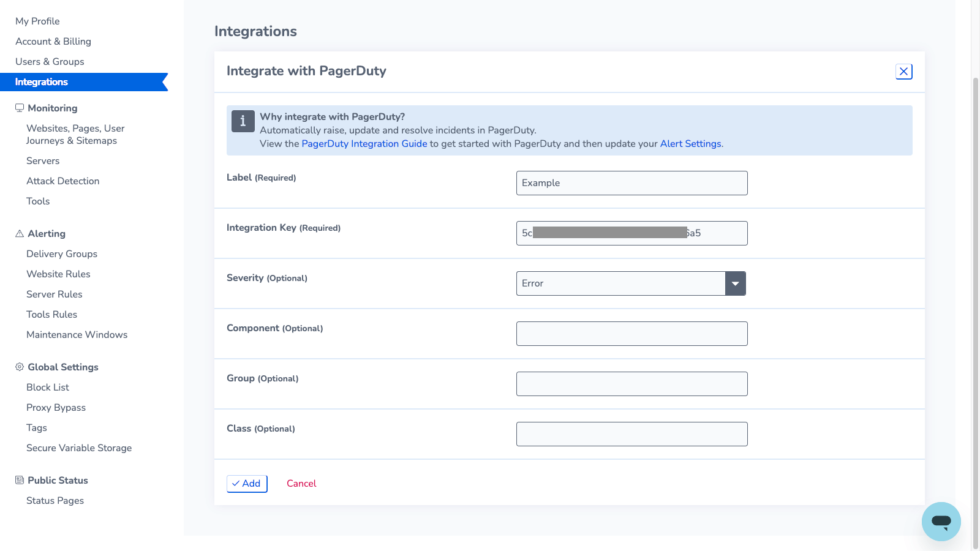Go to My Profile
The height and width of the screenshot is (551, 980).
(x=37, y=21)
